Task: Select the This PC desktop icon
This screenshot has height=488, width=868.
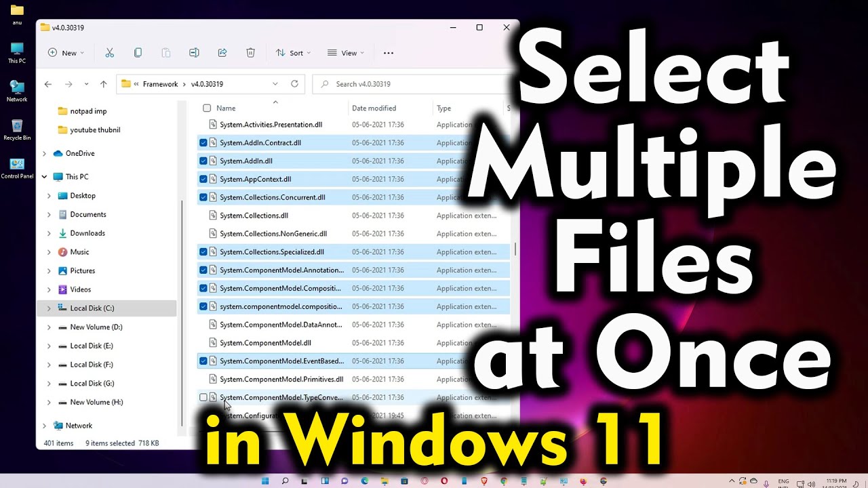Action: pyautogui.click(x=17, y=52)
